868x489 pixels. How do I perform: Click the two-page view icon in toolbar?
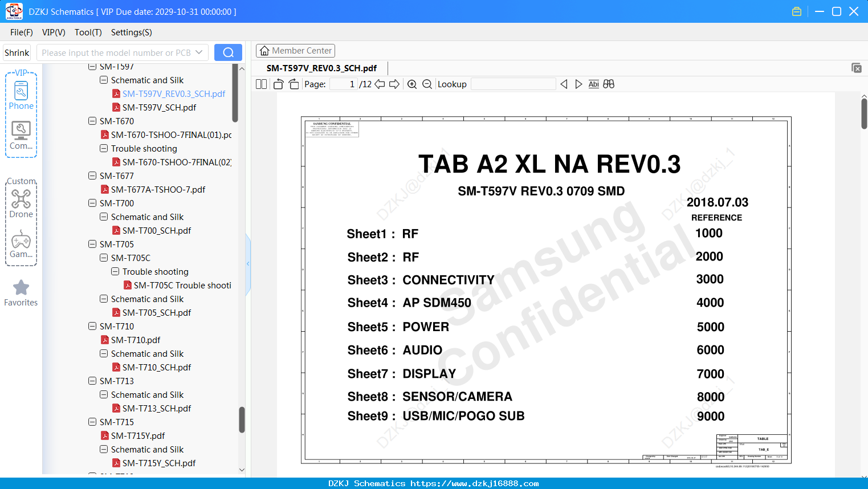261,84
